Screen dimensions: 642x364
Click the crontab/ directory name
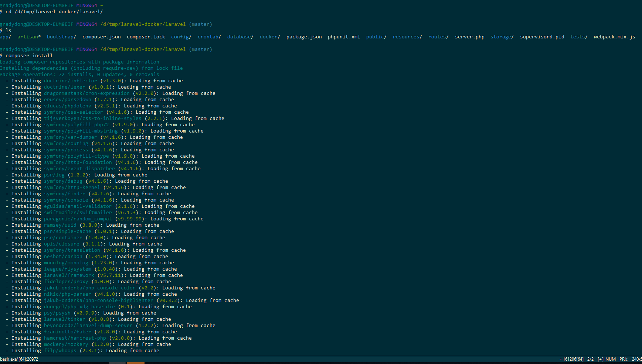tap(210, 37)
